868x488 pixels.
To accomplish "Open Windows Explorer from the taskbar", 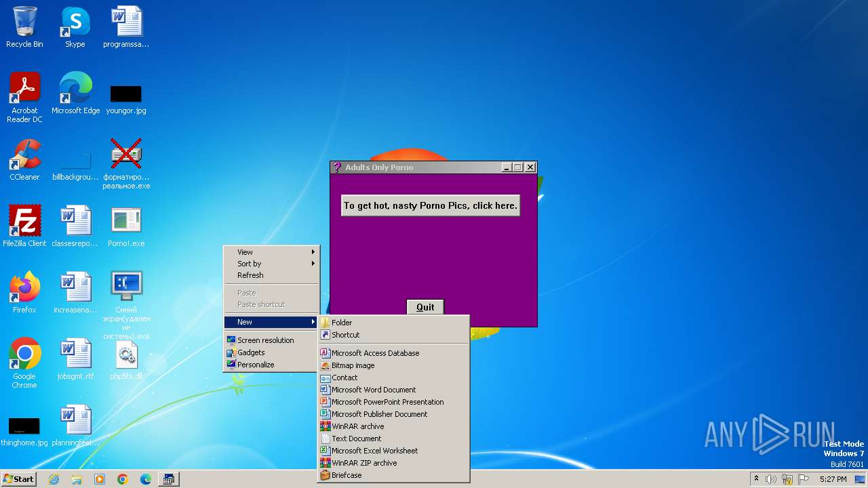I will (77, 479).
